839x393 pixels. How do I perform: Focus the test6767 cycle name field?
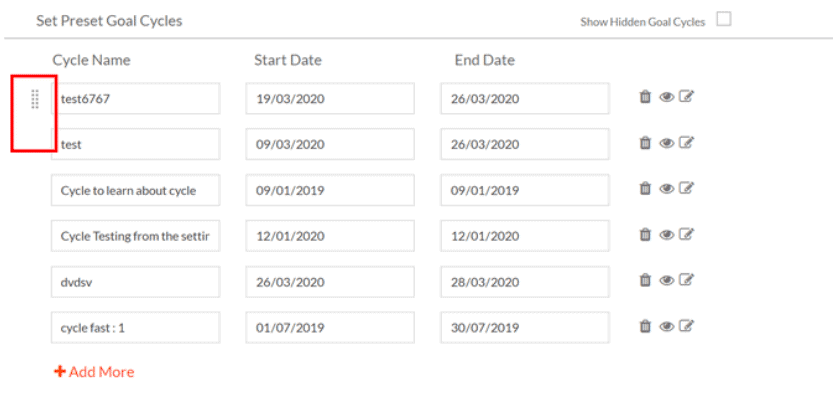click(135, 99)
